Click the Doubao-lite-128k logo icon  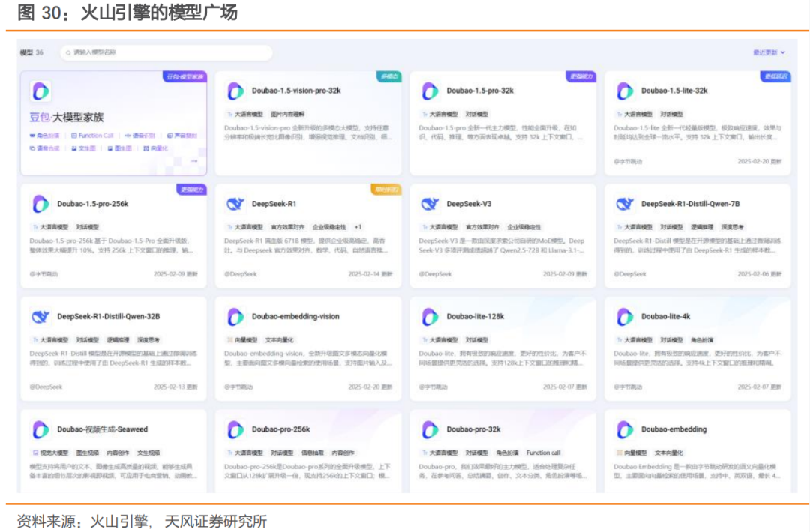point(430,317)
